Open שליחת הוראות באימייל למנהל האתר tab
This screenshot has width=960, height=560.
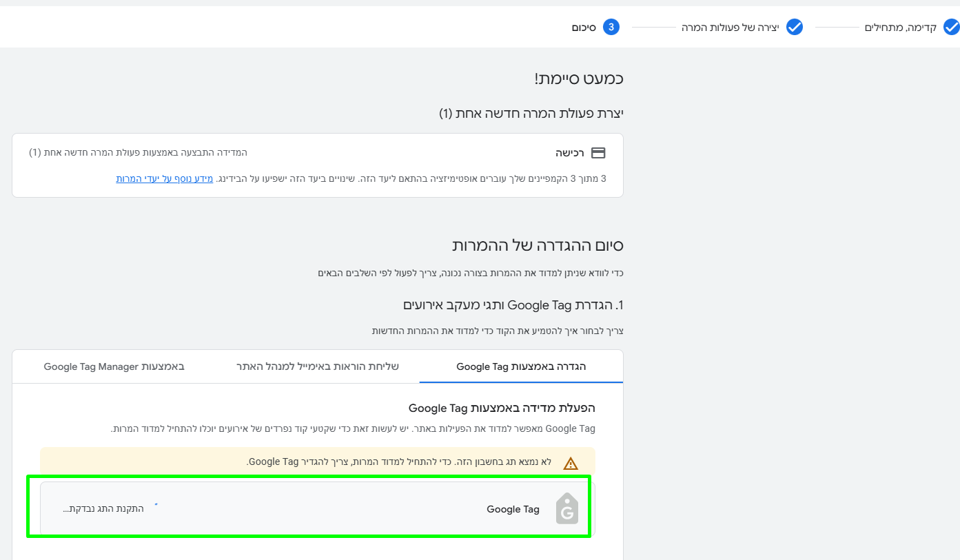point(318,366)
